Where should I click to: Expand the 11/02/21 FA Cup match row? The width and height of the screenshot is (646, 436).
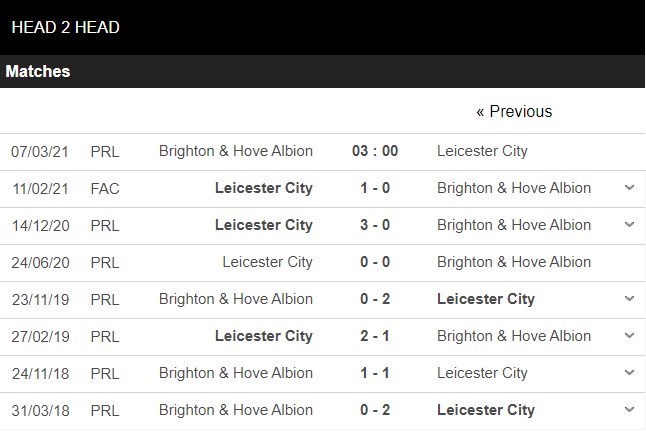(x=629, y=188)
